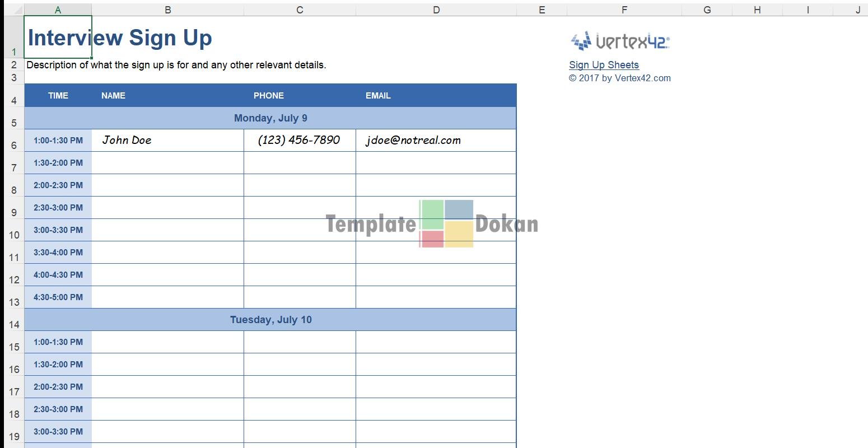Select the EMAIL column heading cell

click(x=436, y=96)
